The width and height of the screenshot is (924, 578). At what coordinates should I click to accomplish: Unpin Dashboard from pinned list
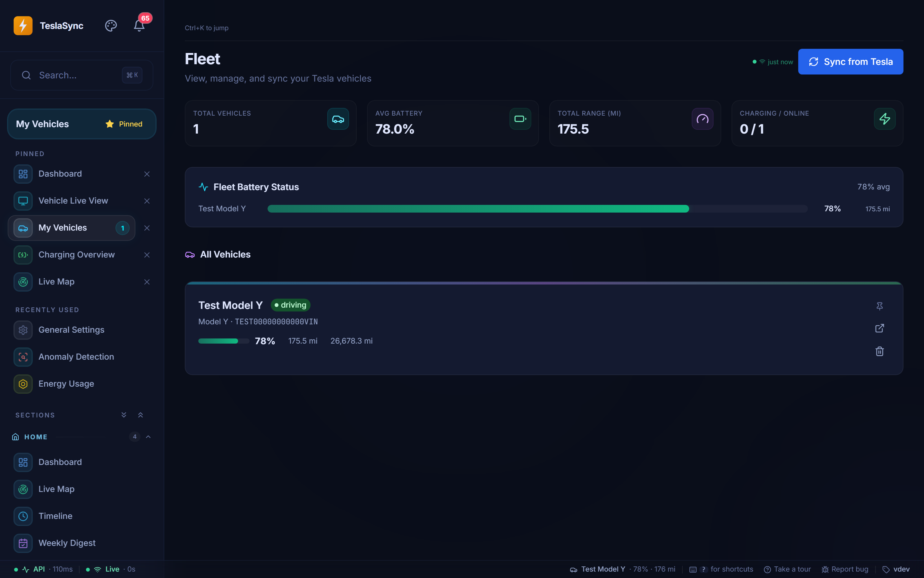pyautogui.click(x=147, y=174)
